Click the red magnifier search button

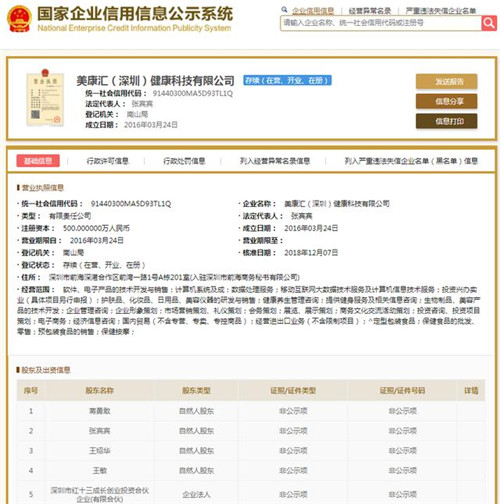pyautogui.click(x=489, y=23)
